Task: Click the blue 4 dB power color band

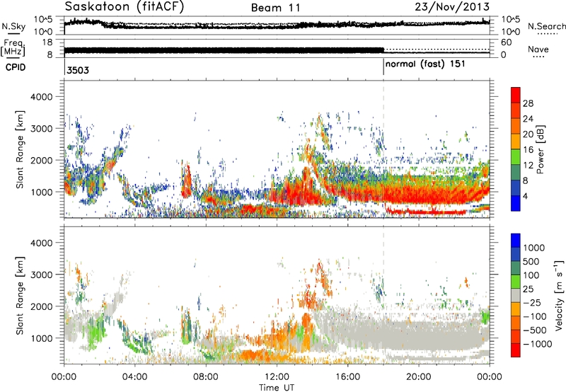Action: point(516,203)
